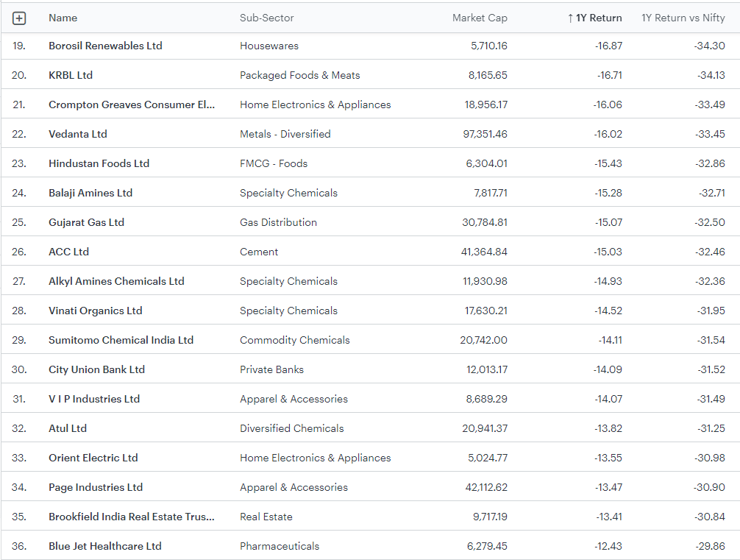Click Vedanta market cap 97,351.46
The width and height of the screenshot is (740, 560).
coord(485,134)
